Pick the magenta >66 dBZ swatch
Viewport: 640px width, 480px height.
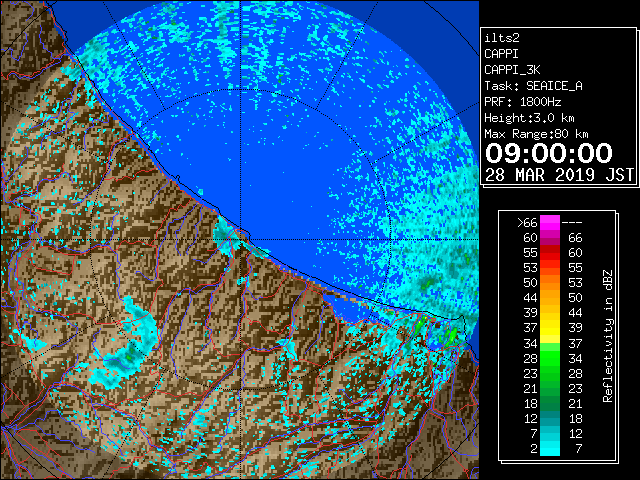coord(550,223)
